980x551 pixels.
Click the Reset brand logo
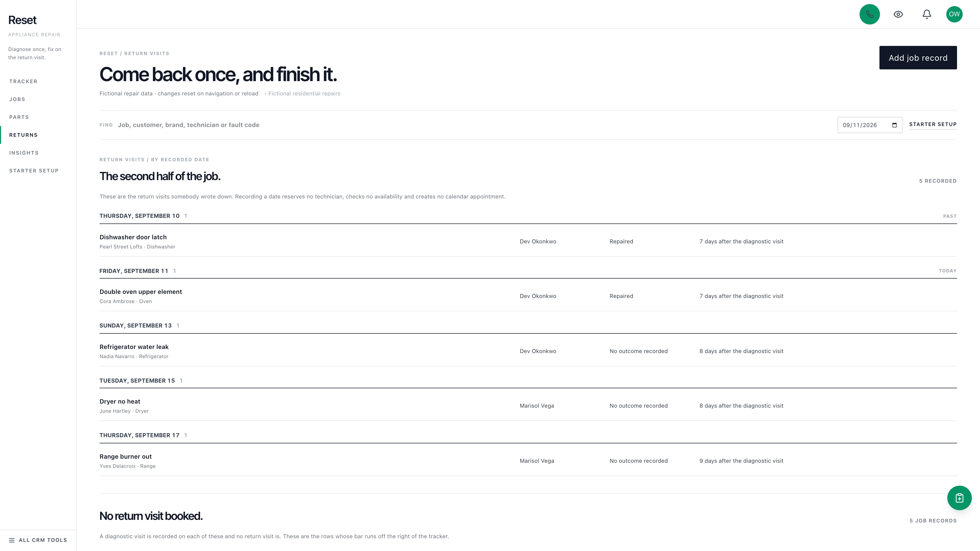[22, 20]
